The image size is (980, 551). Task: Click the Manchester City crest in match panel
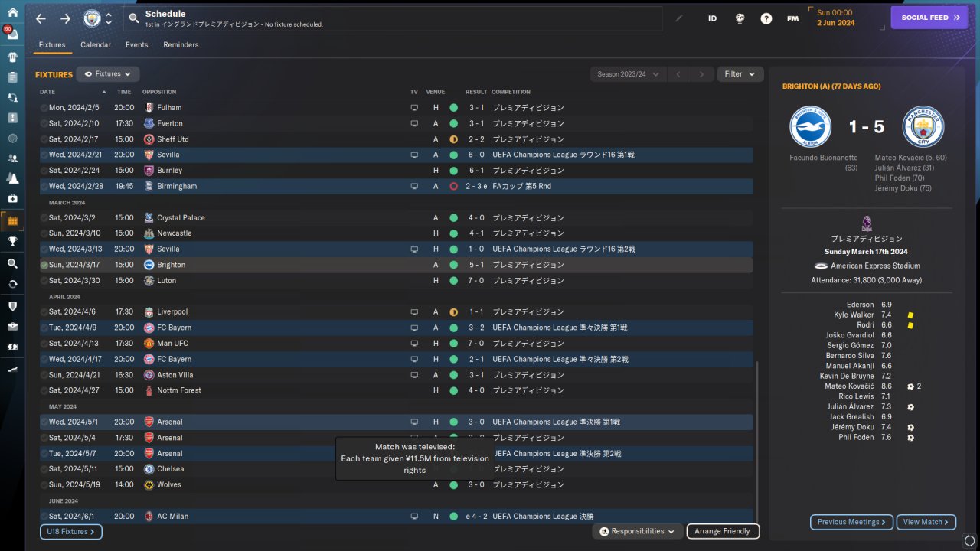click(923, 126)
